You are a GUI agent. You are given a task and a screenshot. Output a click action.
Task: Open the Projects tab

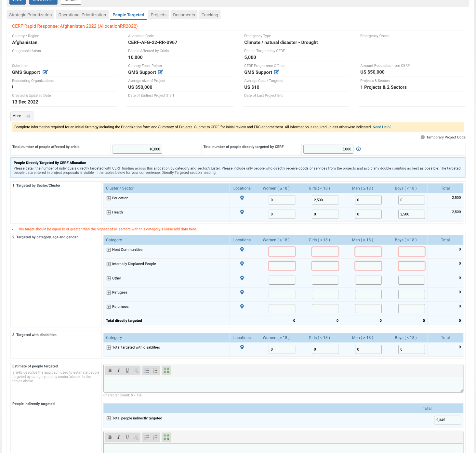pyautogui.click(x=159, y=15)
